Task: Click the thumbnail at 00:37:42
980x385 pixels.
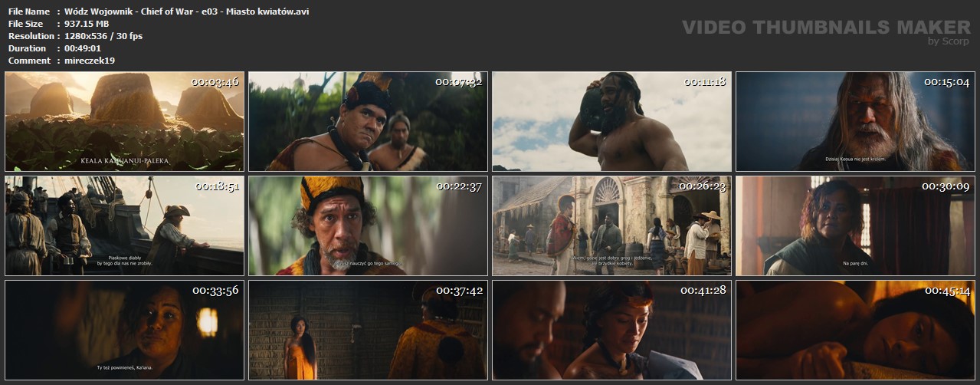Action: click(368, 330)
